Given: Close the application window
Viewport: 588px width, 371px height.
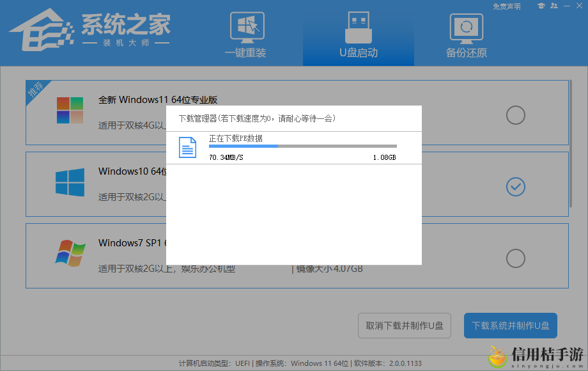Looking at the screenshot, I should coord(580,6).
